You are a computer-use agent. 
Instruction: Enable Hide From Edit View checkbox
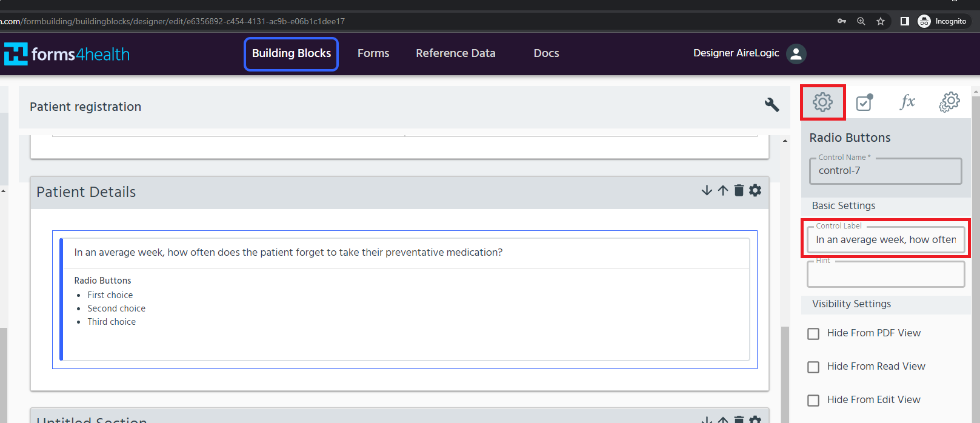(x=813, y=400)
